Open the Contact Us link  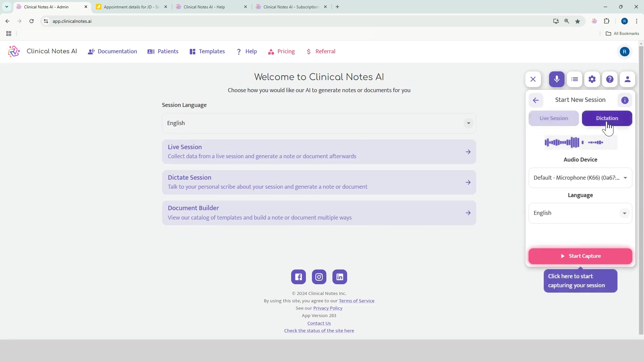(319, 323)
